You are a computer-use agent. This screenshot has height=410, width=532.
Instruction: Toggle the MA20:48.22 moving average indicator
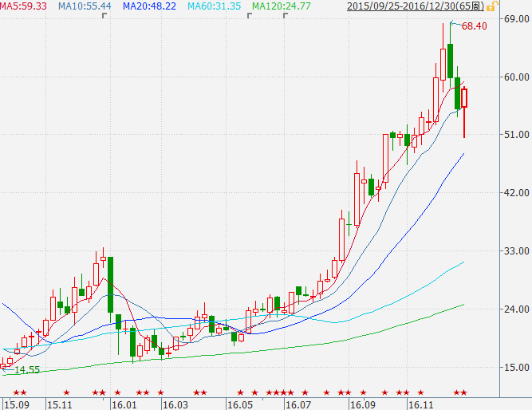click(149, 6)
